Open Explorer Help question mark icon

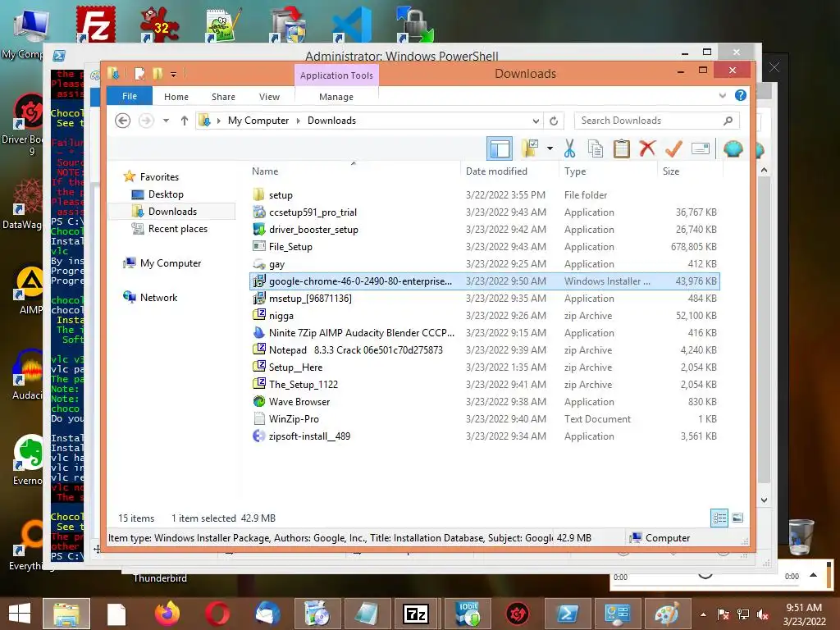(741, 95)
